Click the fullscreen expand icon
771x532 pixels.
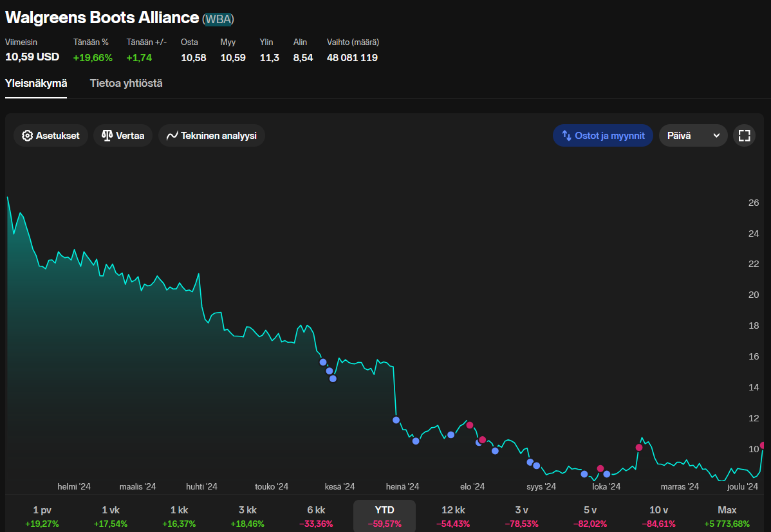745,136
